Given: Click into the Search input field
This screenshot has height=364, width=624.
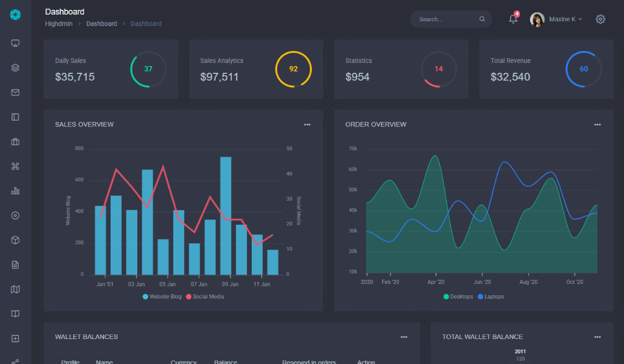Looking at the screenshot, I should (447, 19).
